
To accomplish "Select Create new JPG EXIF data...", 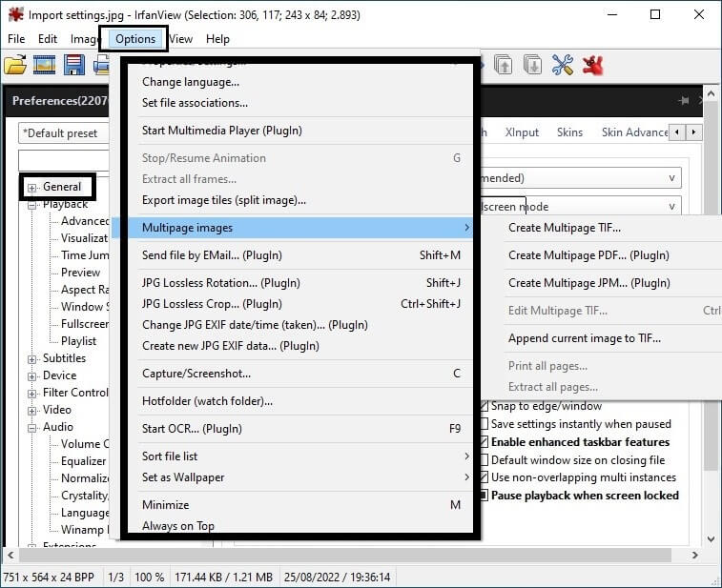I will point(300,346).
